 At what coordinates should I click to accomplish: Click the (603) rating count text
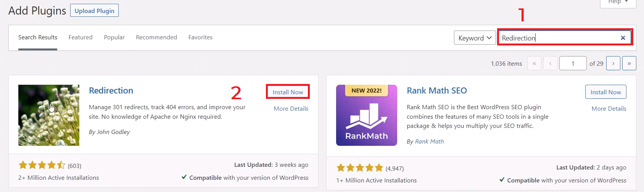point(74,166)
